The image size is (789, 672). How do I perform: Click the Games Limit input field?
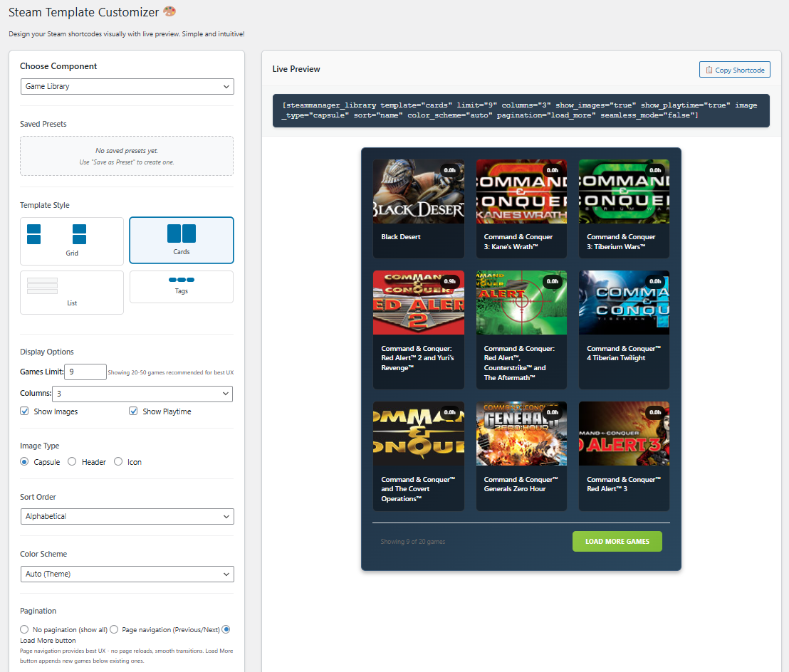pos(85,372)
